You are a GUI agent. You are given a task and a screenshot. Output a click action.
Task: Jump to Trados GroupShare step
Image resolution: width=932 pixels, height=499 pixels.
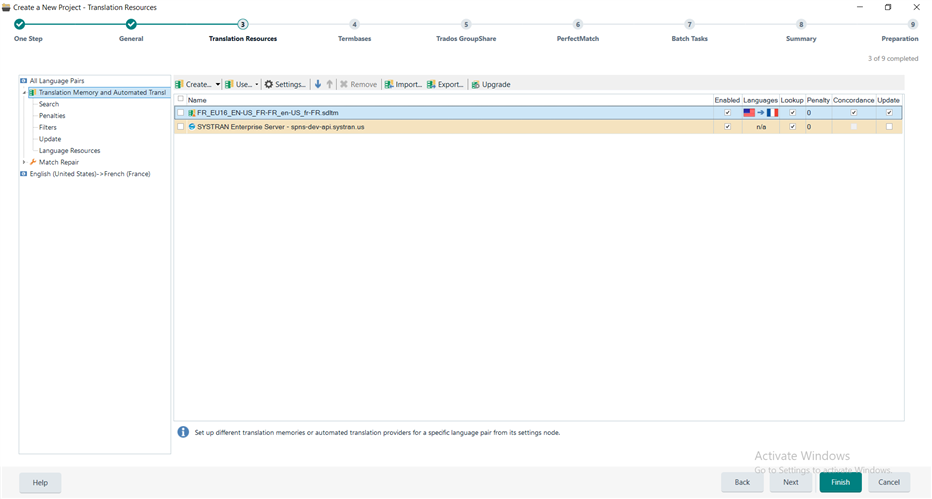coord(466,24)
